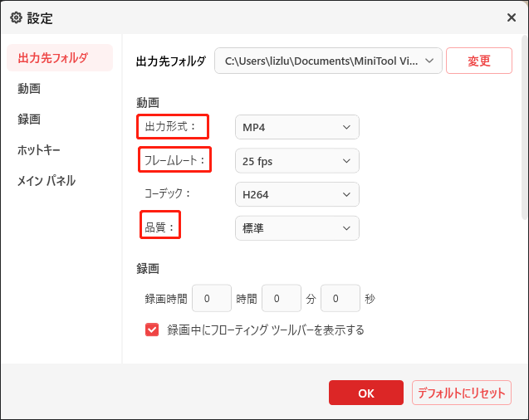Click the recording hours input field
This screenshot has height=420, width=529.
pos(212,298)
